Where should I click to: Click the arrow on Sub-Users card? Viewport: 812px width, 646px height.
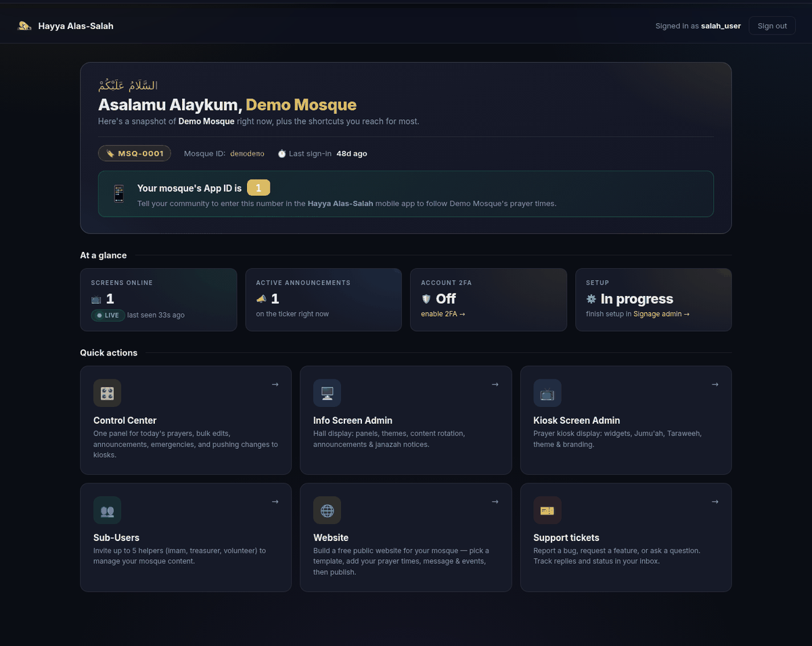tap(275, 502)
